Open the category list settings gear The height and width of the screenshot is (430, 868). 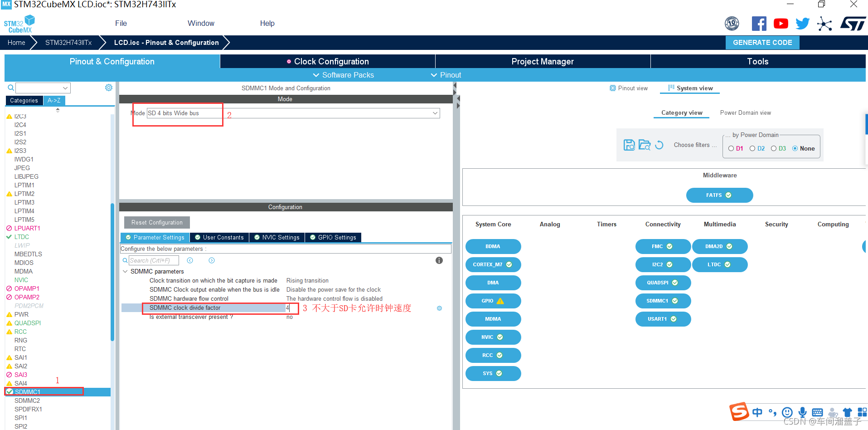tap(109, 88)
